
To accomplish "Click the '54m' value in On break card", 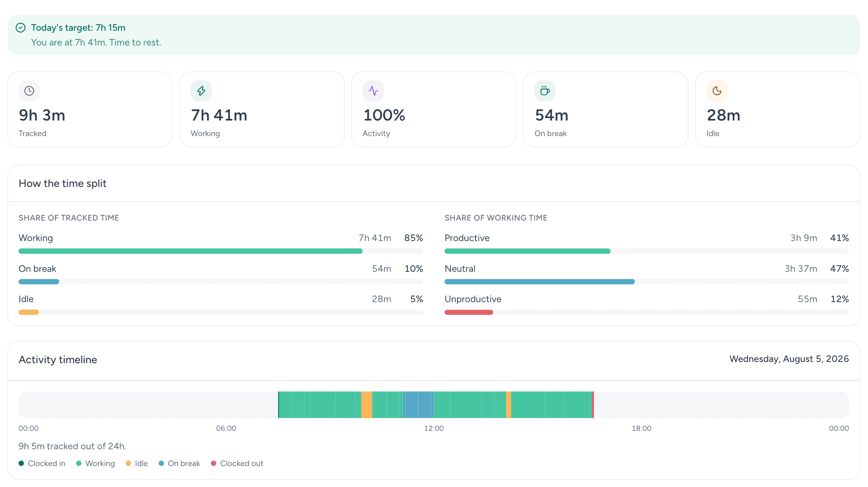I will 552,115.
